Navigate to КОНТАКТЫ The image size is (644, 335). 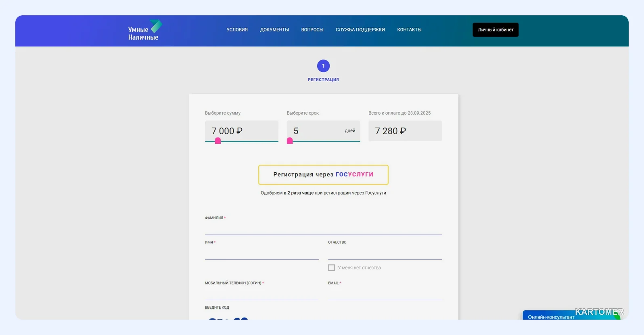(x=409, y=30)
